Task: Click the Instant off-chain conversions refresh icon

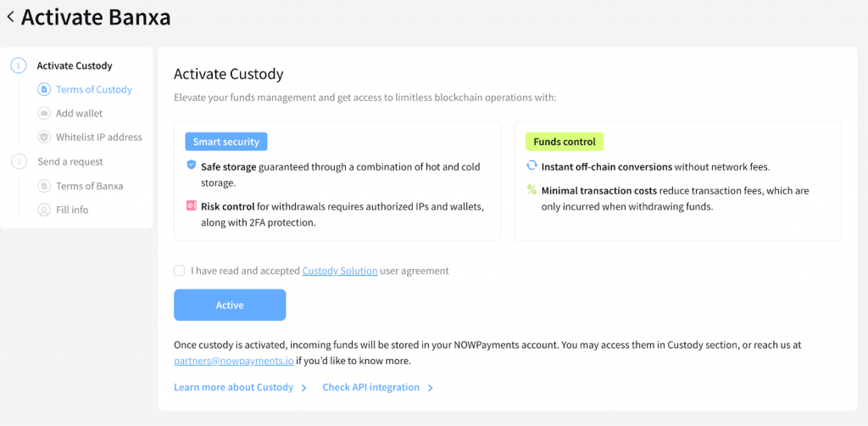Action: 531,166
